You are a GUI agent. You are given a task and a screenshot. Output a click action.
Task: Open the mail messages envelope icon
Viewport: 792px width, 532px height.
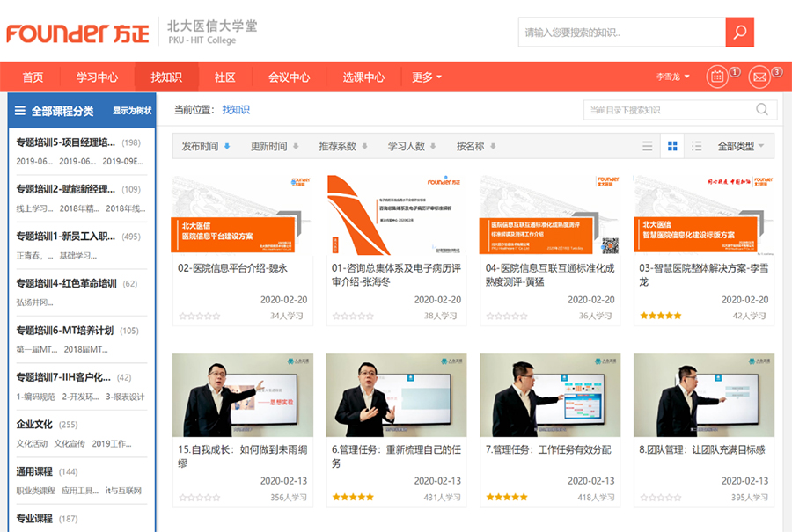click(759, 77)
